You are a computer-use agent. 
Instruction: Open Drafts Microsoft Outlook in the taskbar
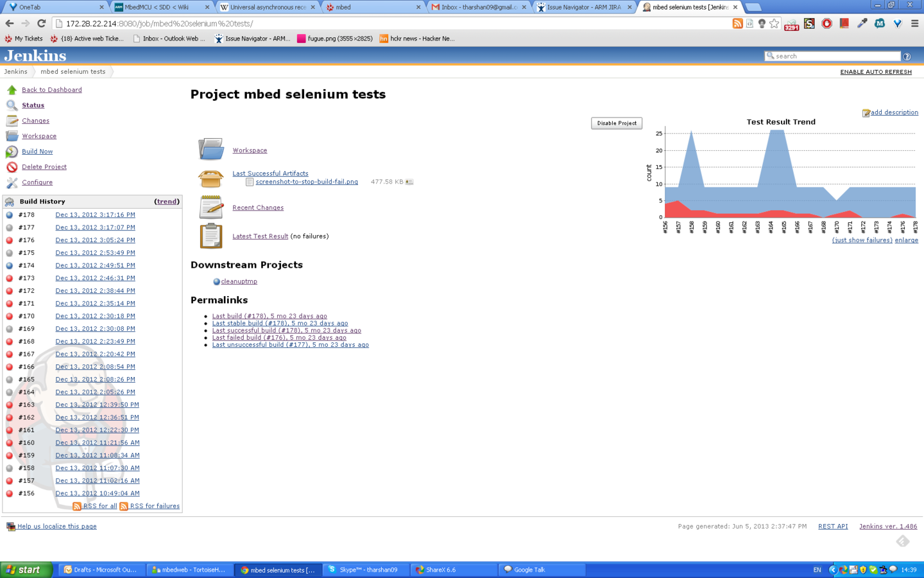101,570
